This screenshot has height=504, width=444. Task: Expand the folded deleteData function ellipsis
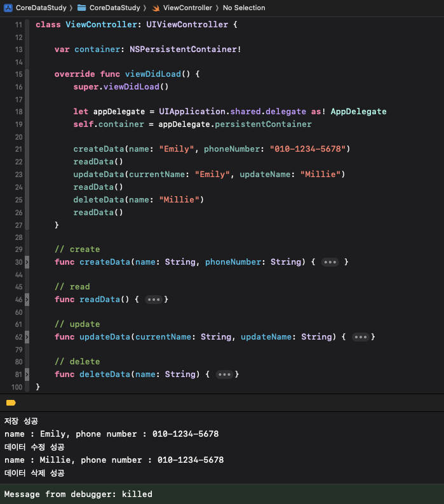[x=224, y=375]
